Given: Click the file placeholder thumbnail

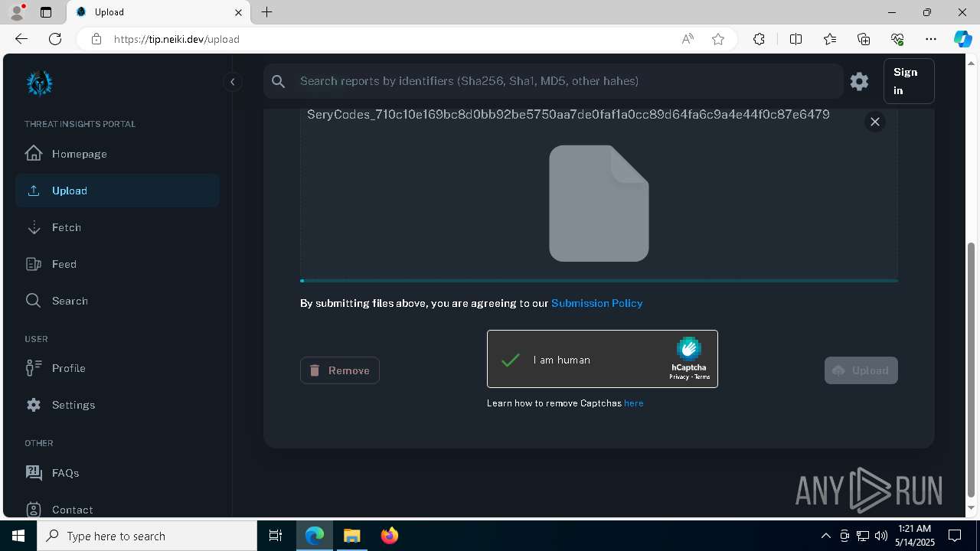Looking at the screenshot, I should (599, 203).
